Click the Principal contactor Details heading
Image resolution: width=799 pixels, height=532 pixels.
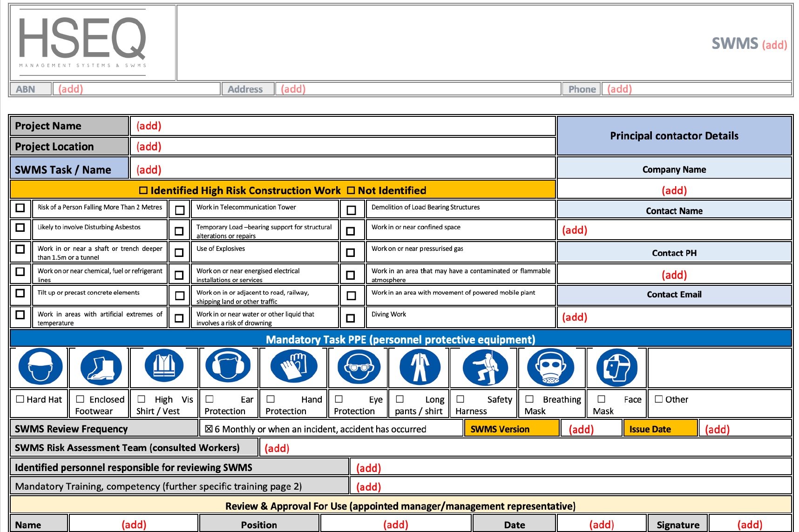(674, 136)
